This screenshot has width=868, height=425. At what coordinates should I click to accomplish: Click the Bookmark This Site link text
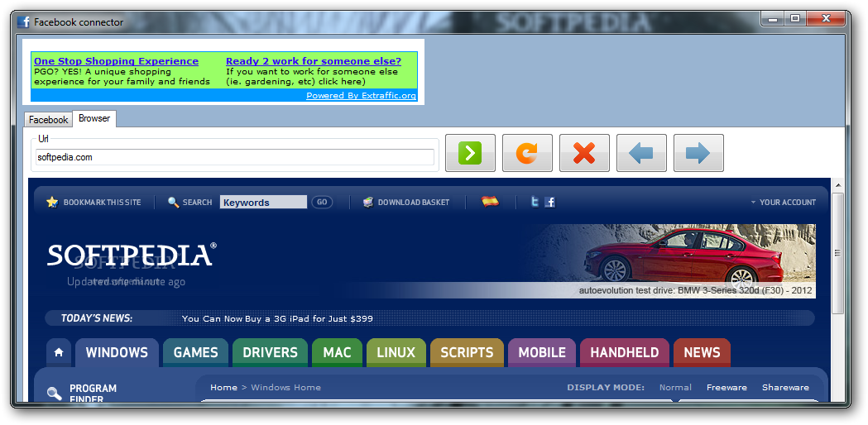coord(103,203)
